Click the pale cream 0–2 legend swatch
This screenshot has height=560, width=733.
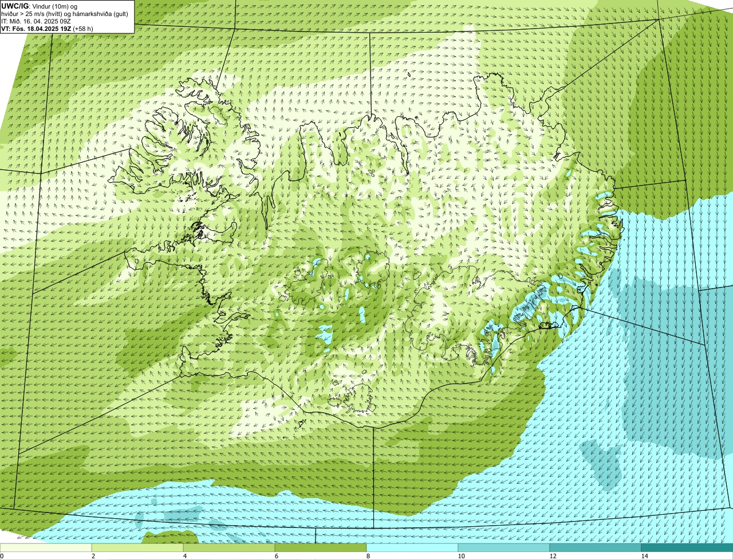coord(46,547)
